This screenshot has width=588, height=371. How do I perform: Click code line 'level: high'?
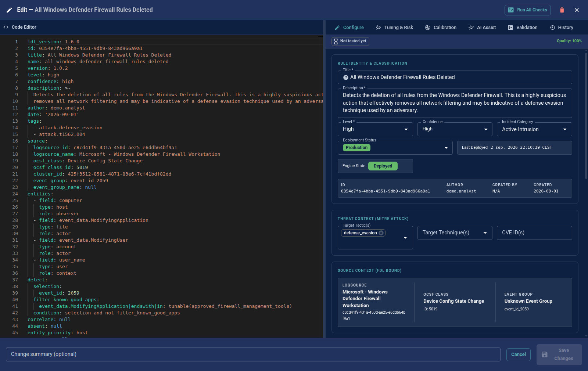[x=43, y=75]
